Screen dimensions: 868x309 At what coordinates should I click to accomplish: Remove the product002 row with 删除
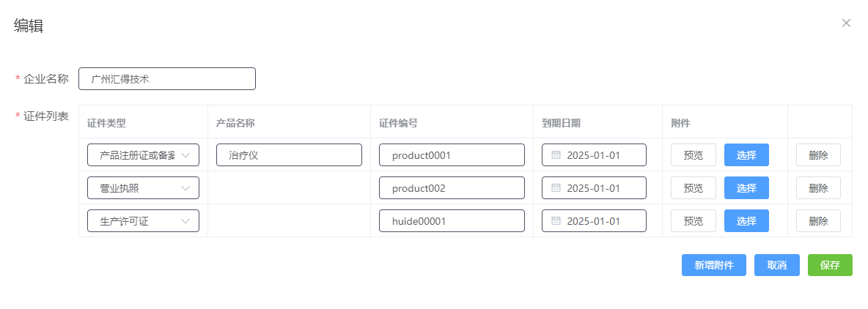pos(818,188)
